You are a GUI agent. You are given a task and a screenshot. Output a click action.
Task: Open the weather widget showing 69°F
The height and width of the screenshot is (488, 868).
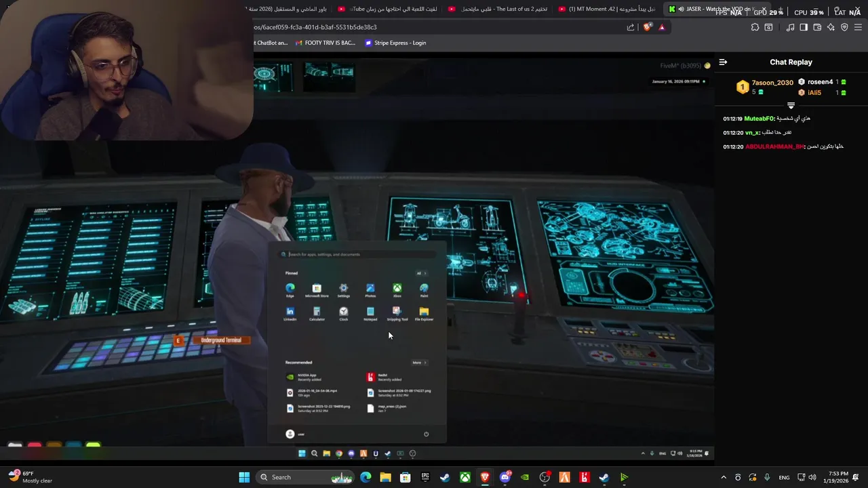(31, 477)
